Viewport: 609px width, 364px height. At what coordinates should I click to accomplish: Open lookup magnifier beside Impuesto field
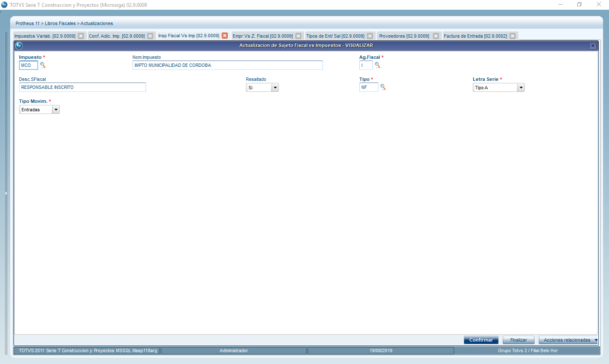[43, 65]
